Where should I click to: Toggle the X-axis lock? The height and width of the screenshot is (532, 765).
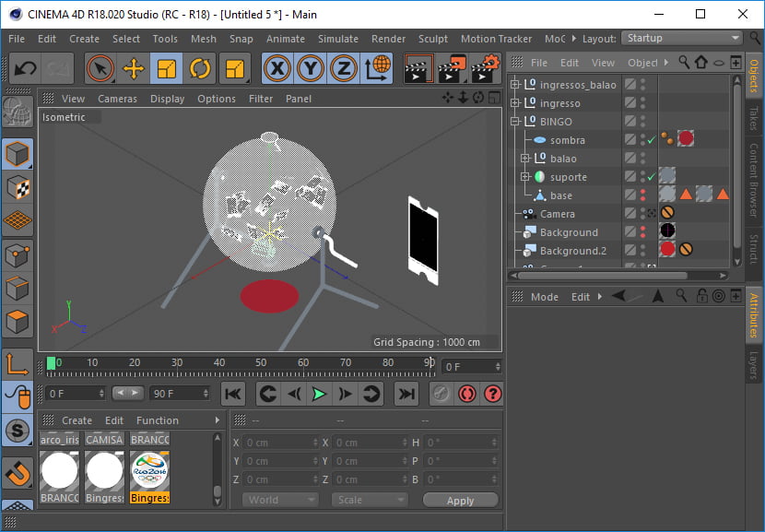click(277, 68)
